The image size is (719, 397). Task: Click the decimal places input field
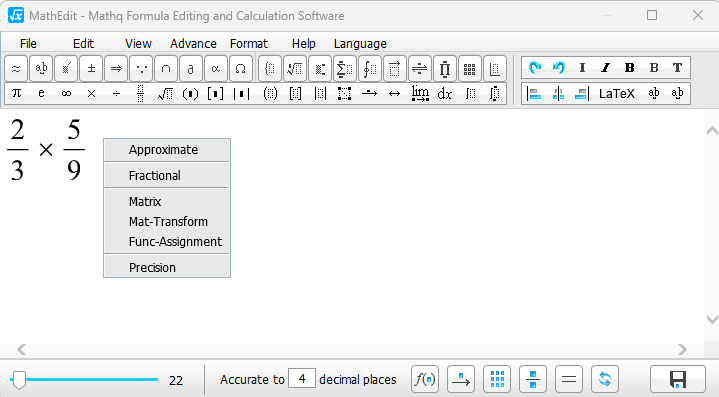[302, 379]
